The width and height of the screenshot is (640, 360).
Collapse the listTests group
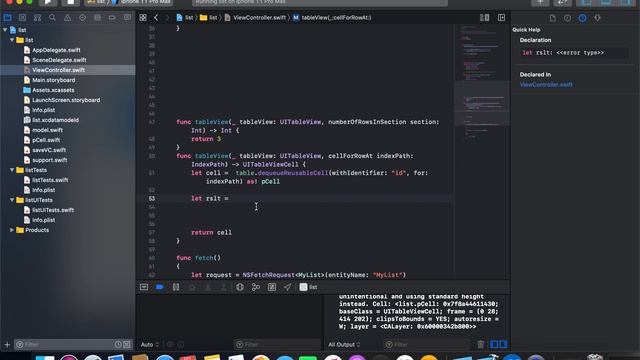12,170
